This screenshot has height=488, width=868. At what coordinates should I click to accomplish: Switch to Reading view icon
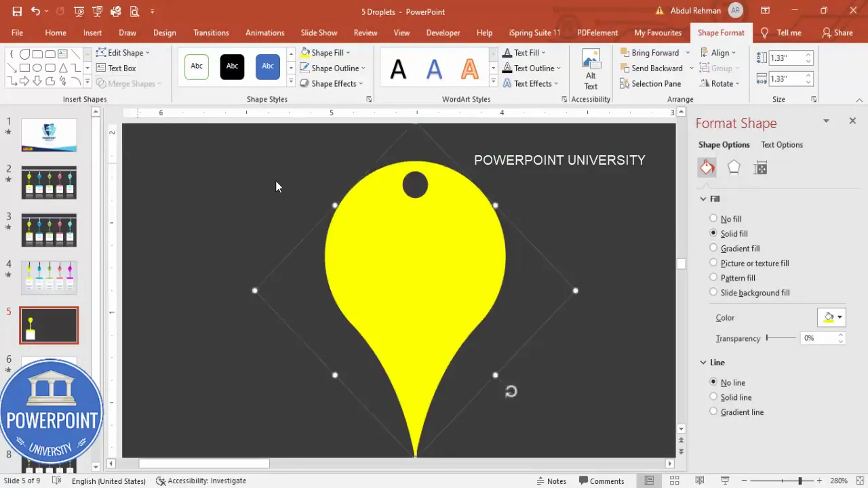coord(700,481)
